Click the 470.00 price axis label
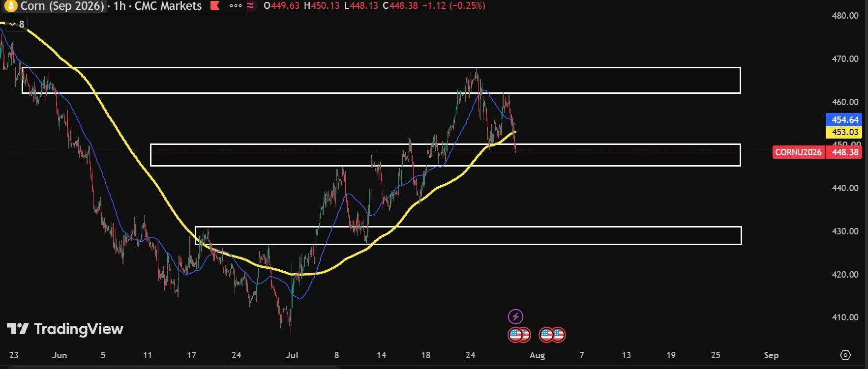The height and width of the screenshot is (369, 868). tap(845, 59)
